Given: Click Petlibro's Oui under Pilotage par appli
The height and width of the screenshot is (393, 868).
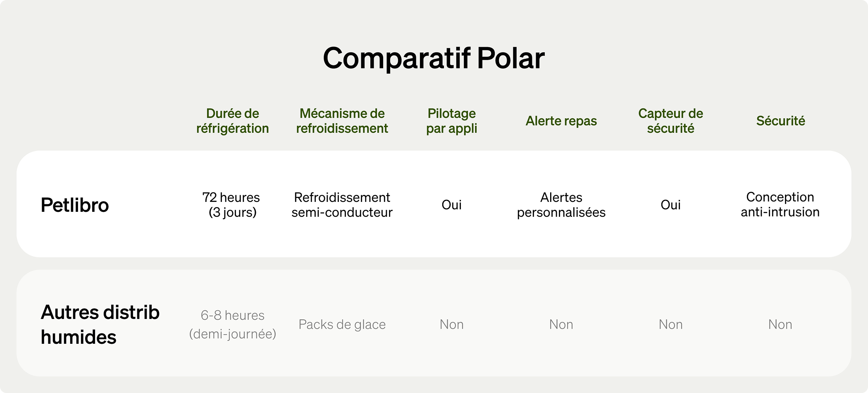Looking at the screenshot, I should point(451,205).
